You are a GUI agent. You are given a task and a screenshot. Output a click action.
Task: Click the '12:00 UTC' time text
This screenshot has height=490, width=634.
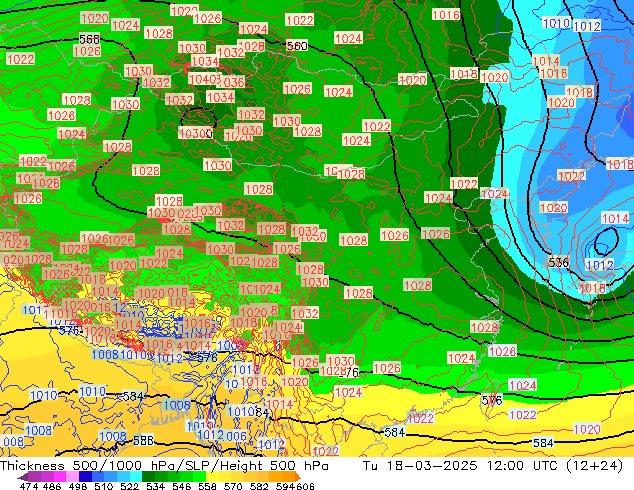pos(523,466)
